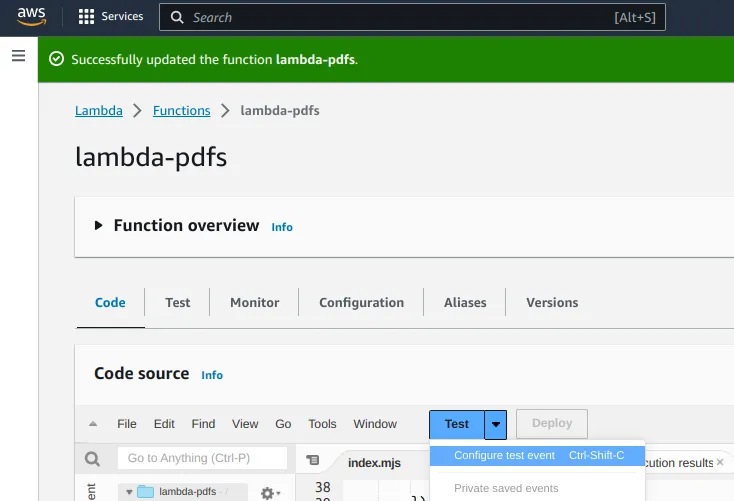Screen dimensions: 734x501
Task: Click the magnifier icon in the header search
Action: pos(177,17)
